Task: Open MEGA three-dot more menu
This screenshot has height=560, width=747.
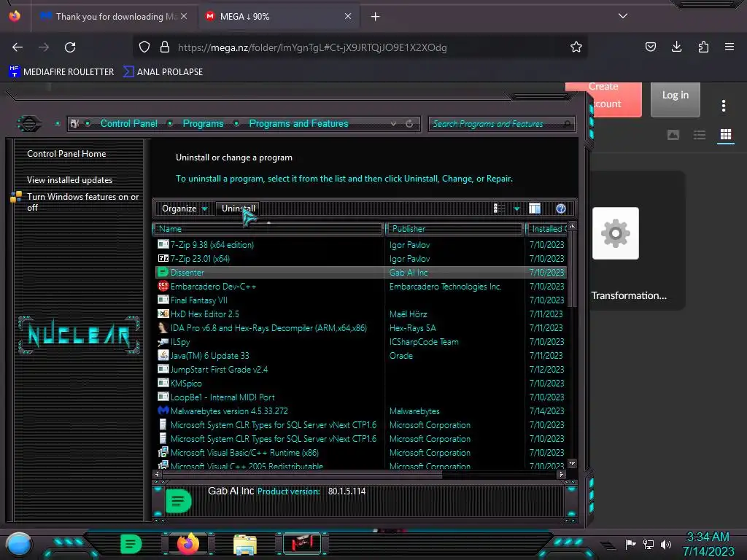Action: click(723, 106)
